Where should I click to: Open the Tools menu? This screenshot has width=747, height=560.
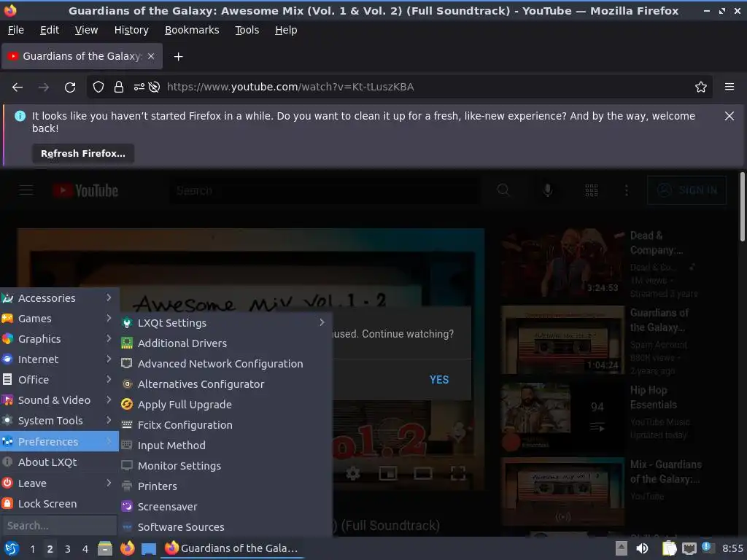(x=247, y=30)
